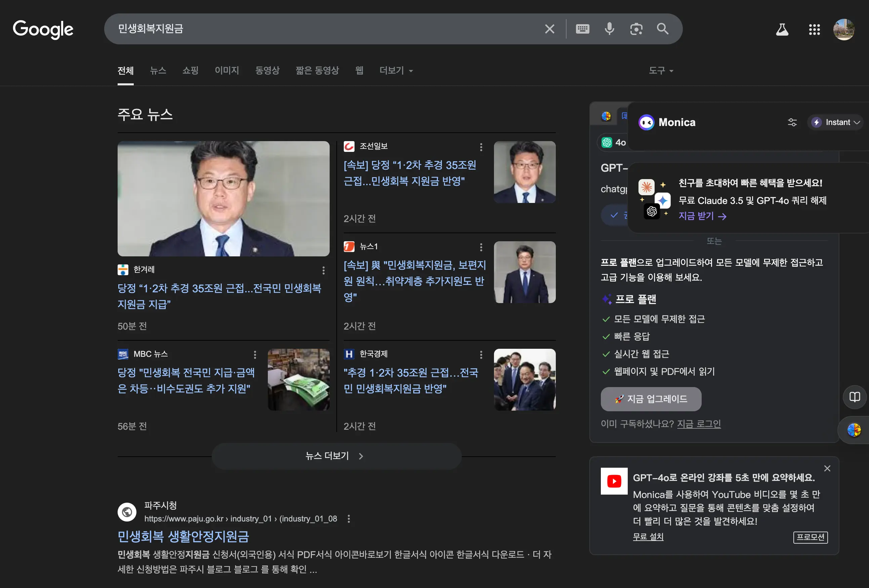This screenshot has width=869, height=588.
Task: Open more options for 한국경제 article
Action: click(x=481, y=354)
